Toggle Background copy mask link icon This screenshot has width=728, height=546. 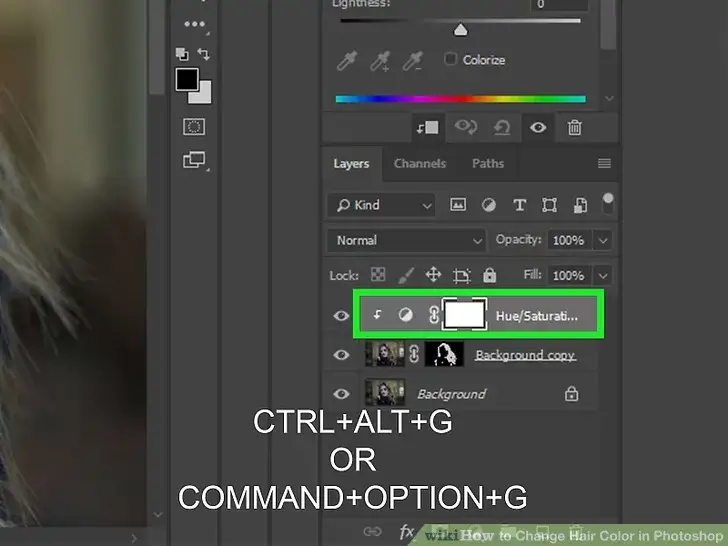414,354
